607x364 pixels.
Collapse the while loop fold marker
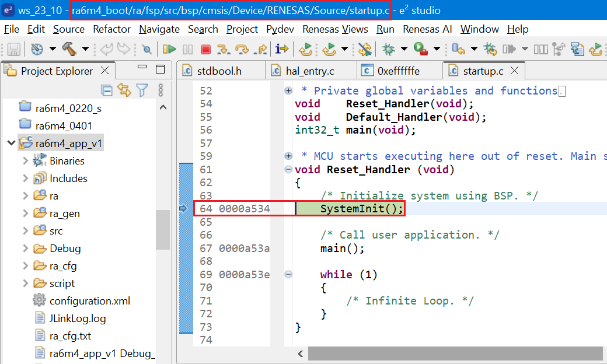point(288,275)
